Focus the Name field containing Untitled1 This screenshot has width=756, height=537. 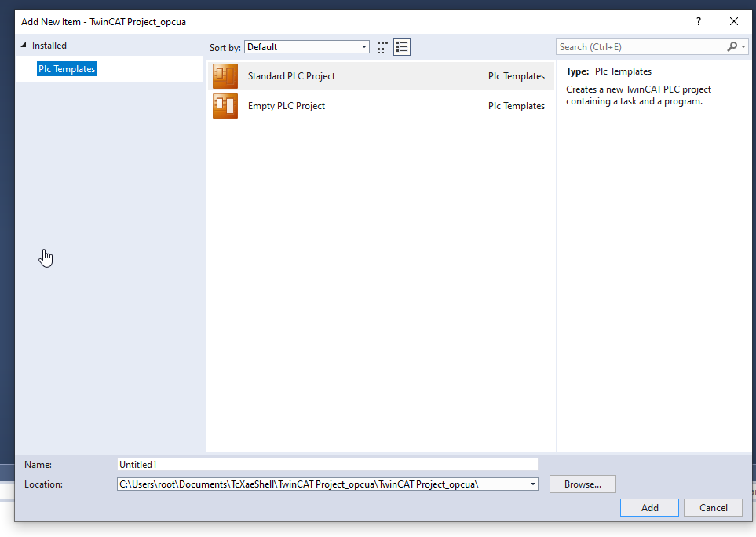pyautogui.click(x=327, y=464)
